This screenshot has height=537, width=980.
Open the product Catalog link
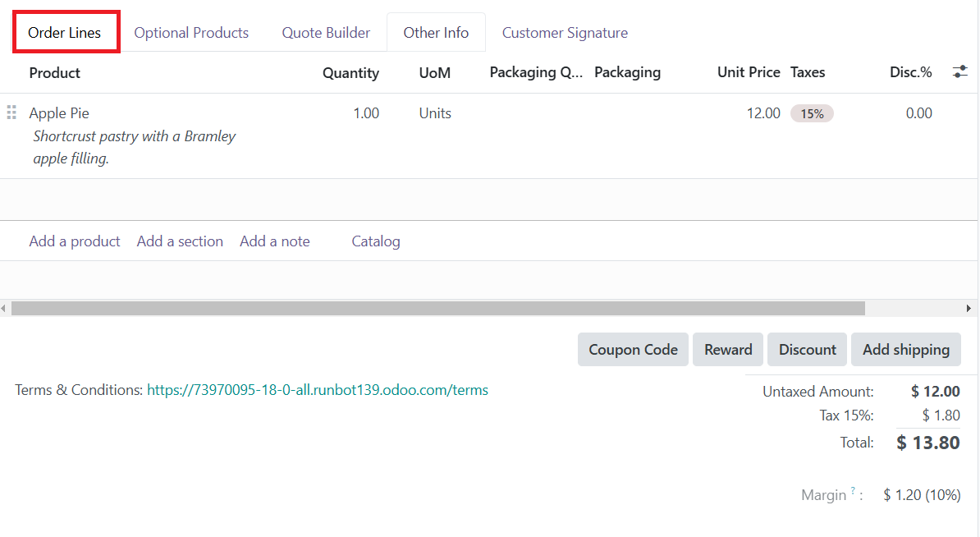pyautogui.click(x=376, y=241)
